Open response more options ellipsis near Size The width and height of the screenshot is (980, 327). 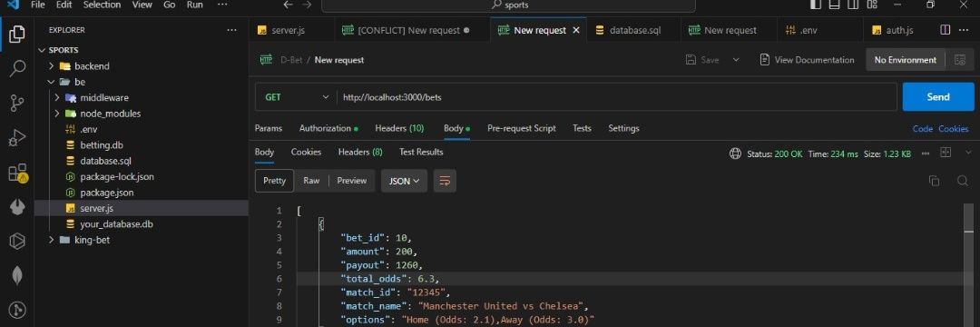click(925, 154)
